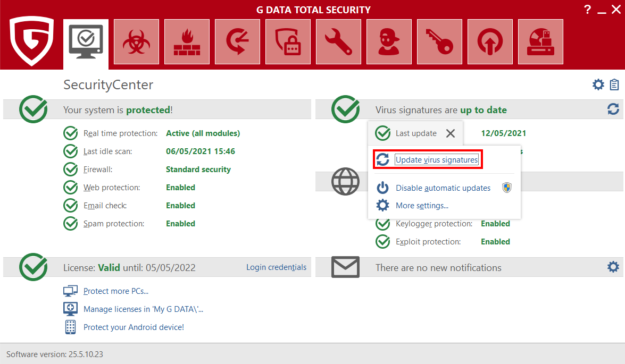The width and height of the screenshot is (625, 364).
Task: Select the Backup module icon
Action: tap(237, 41)
